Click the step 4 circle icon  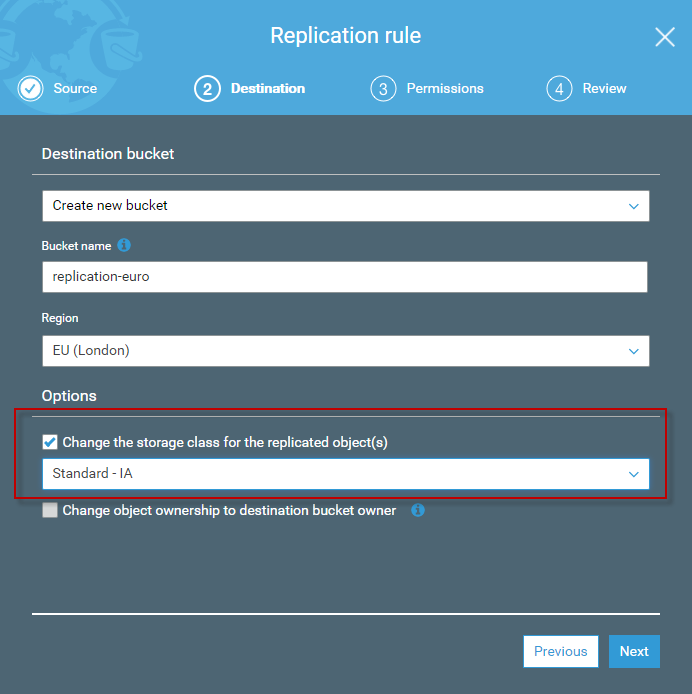click(x=559, y=89)
